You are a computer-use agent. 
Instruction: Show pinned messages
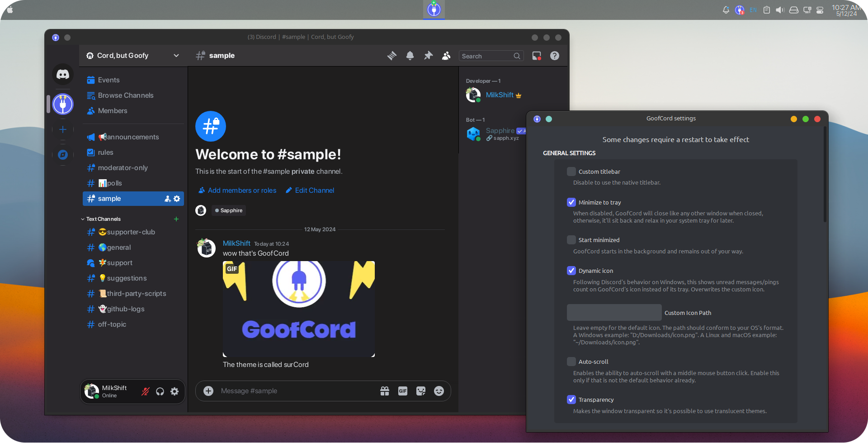(x=428, y=56)
